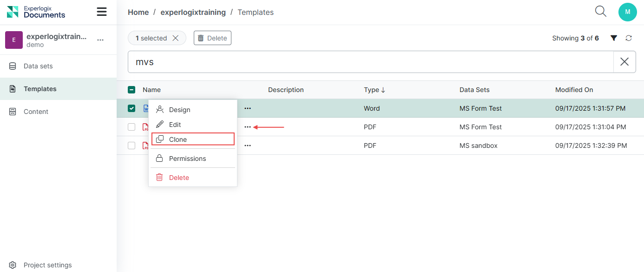This screenshot has height=272, width=644.
Task: Open the user avatar M menu
Action: [x=627, y=12]
